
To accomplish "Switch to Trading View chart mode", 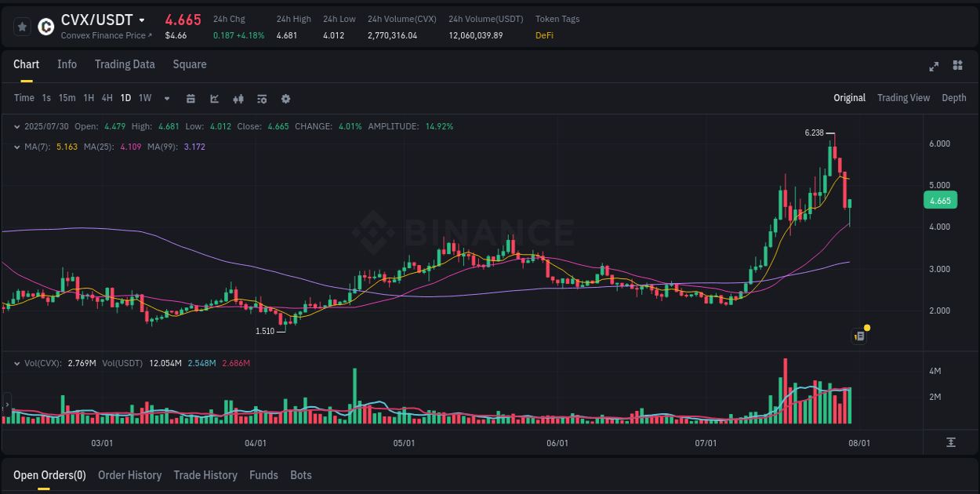I will (903, 98).
